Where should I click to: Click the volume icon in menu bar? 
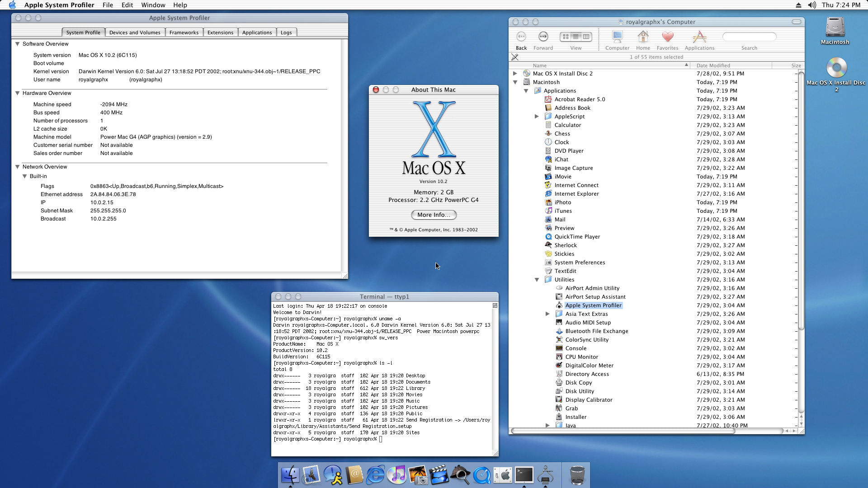point(812,5)
